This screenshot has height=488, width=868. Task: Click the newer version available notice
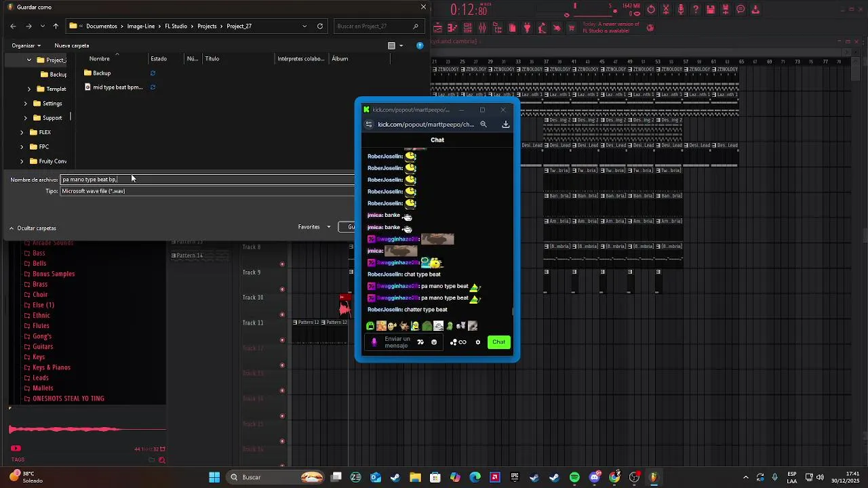[611, 28]
